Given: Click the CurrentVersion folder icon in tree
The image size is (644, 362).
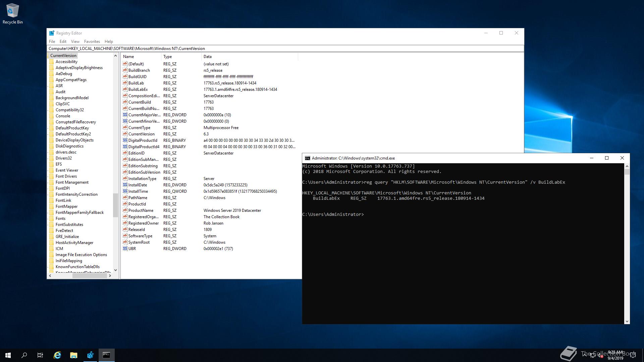Looking at the screenshot, I should click(x=49, y=56).
